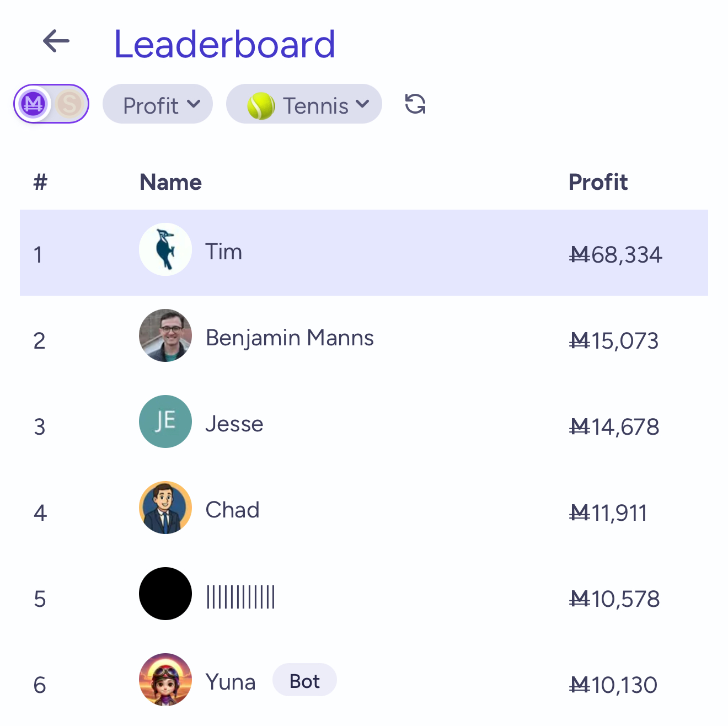728x726 pixels.
Task: Open the Profit sort dropdown
Action: click(158, 104)
